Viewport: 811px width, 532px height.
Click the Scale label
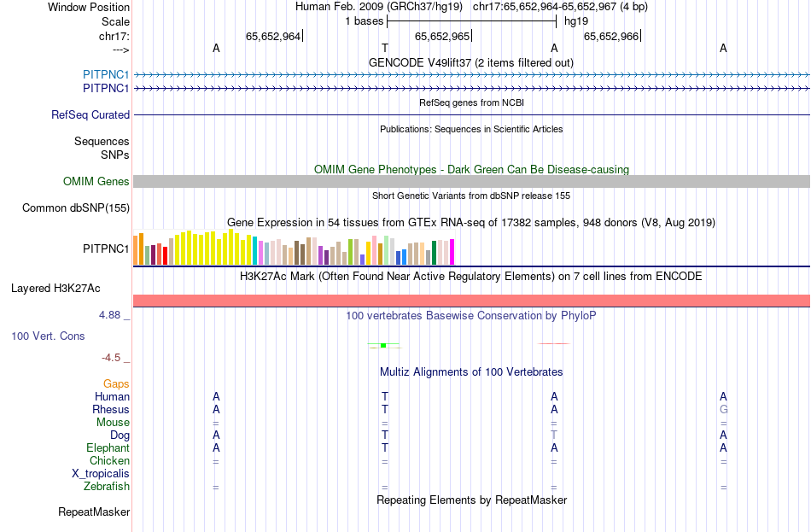click(x=115, y=21)
